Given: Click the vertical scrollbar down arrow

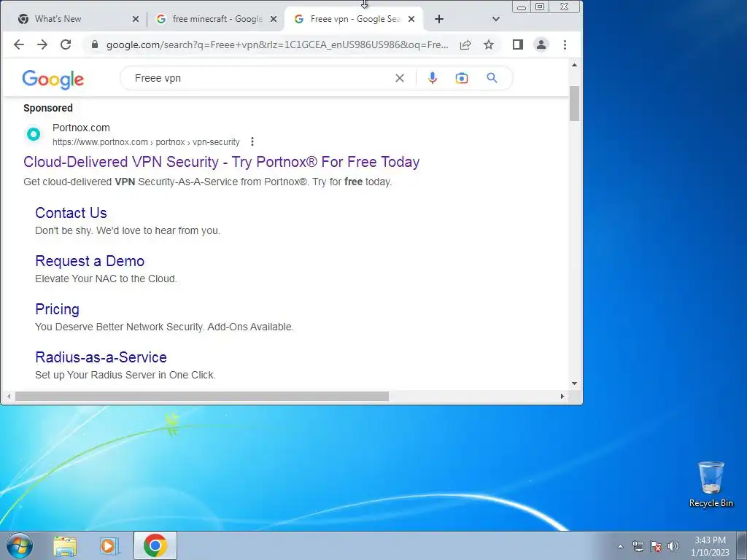Looking at the screenshot, I should pyautogui.click(x=574, y=384).
